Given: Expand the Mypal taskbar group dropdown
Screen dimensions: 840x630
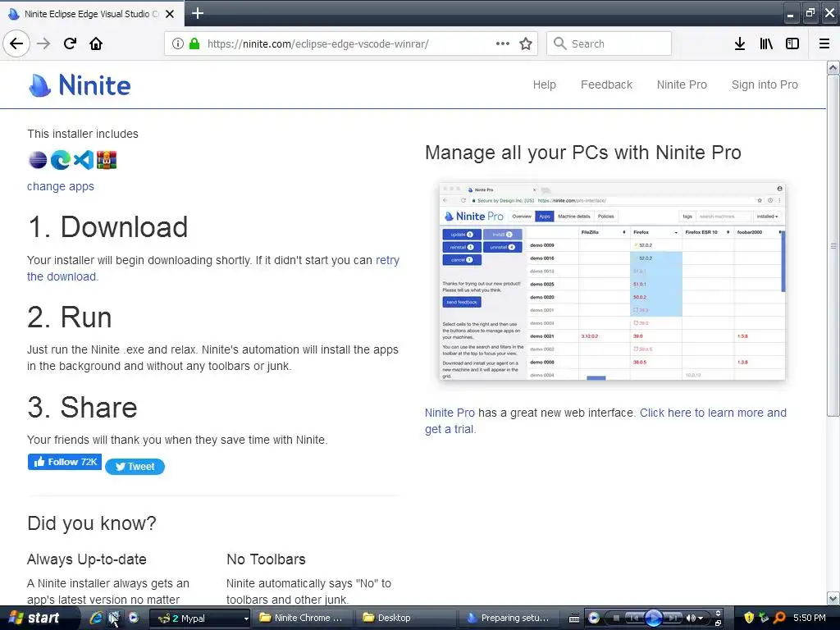Looking at the screenshot, I should [x=246, y=619].
